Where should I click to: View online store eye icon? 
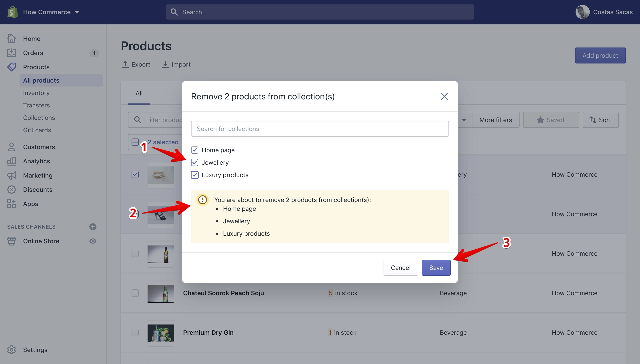click(93, 241)
